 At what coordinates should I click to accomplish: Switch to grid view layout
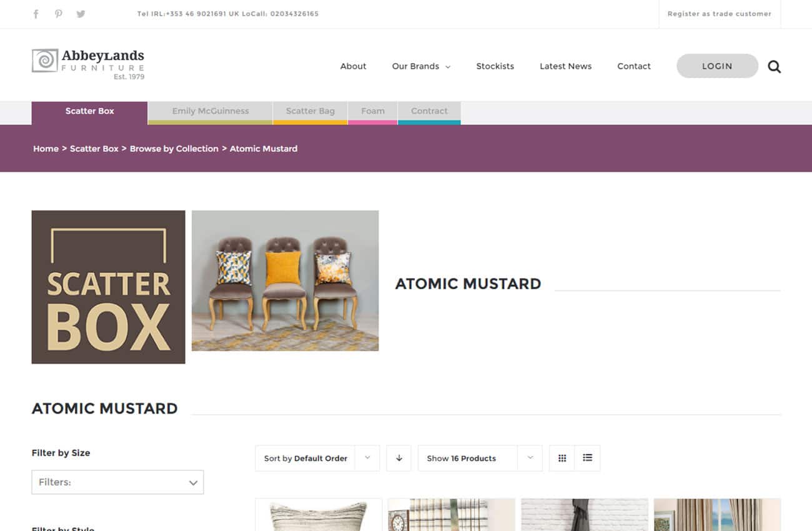pyautogui.click(x=562, y=458)
